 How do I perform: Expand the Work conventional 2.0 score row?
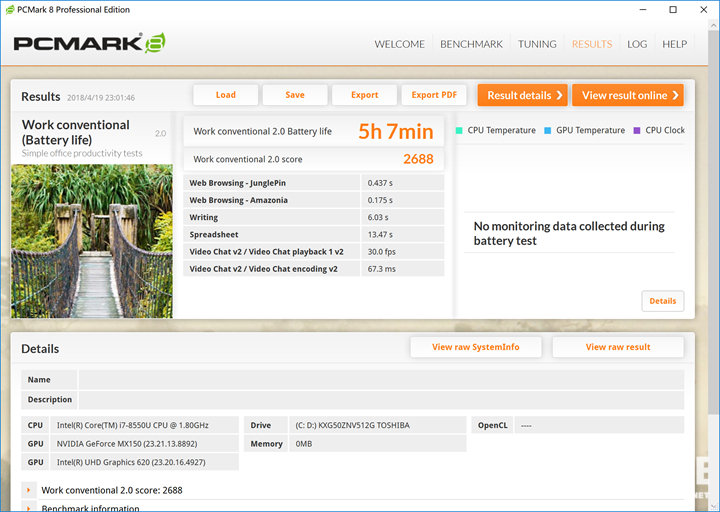[x=30, y=490]
